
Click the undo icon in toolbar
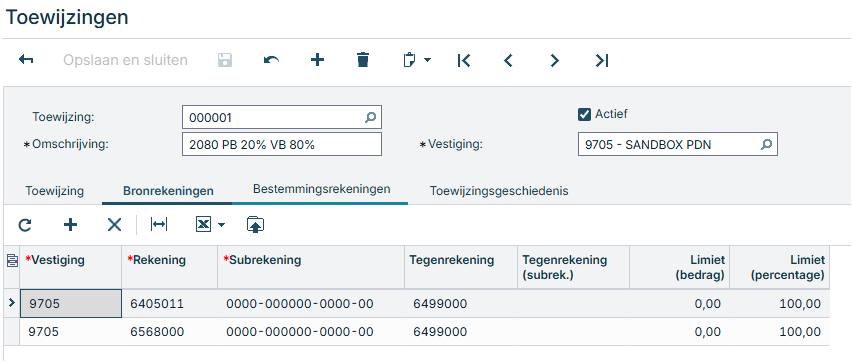(x=271, y=60)
